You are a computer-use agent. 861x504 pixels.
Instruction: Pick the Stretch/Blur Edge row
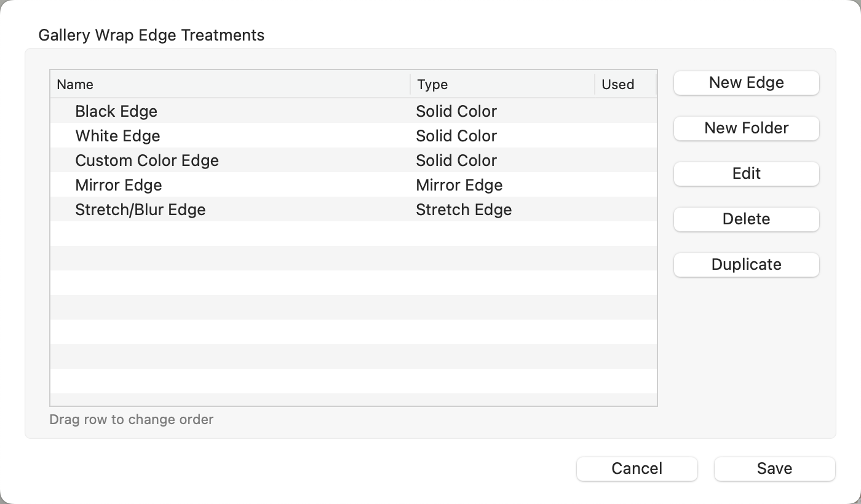[140, 210]
